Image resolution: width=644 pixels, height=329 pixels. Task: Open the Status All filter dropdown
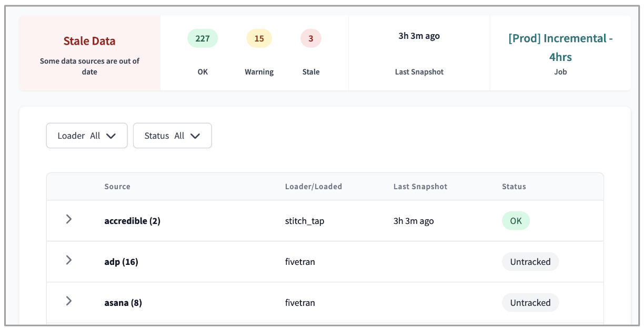(x=173, y=136)
